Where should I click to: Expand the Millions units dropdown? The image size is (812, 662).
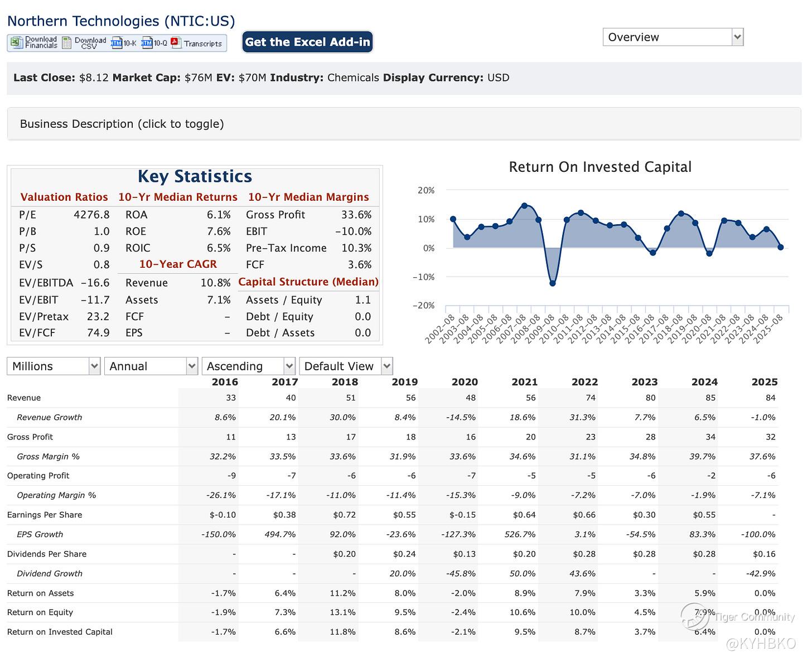click(54, 366)
